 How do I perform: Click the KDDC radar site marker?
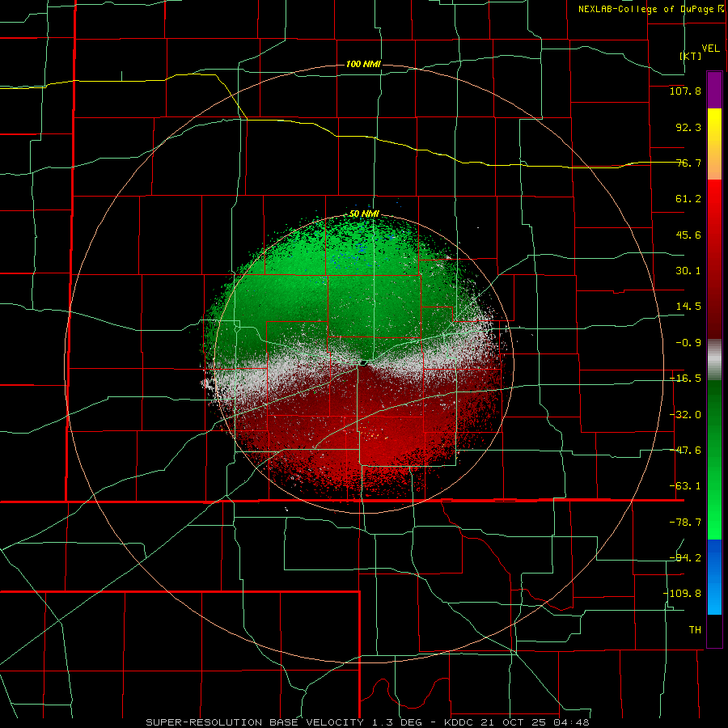363,362
